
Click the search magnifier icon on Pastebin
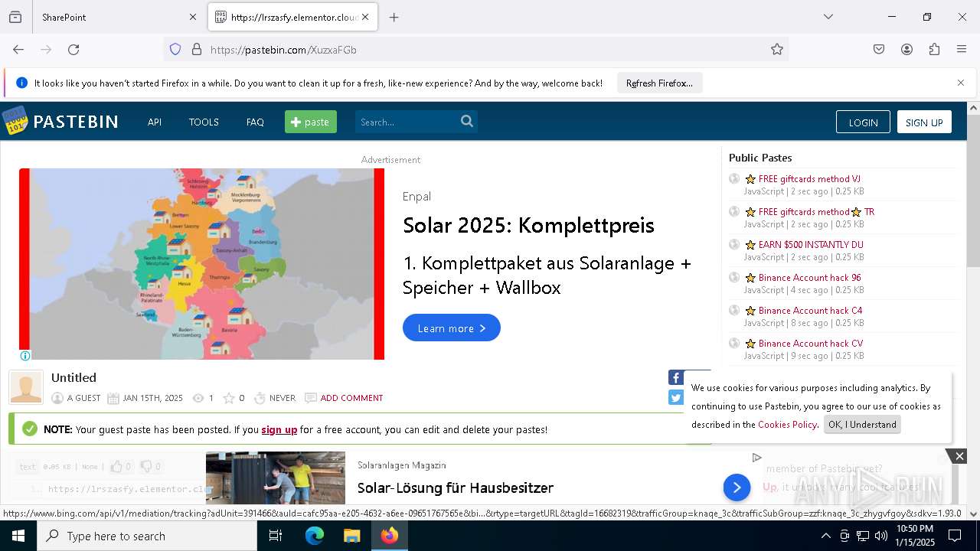467,121
